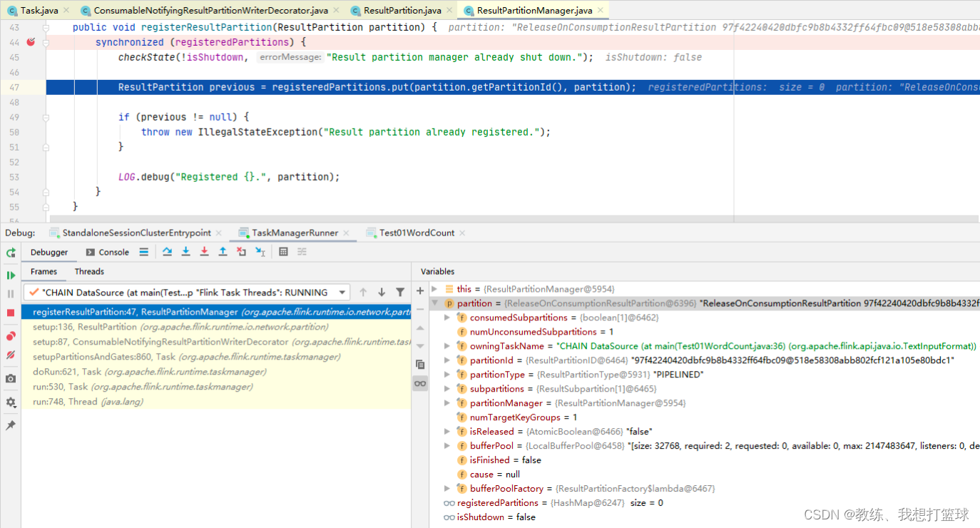
Task: Expand the 'this' variable
Action: tap(434, 289)
